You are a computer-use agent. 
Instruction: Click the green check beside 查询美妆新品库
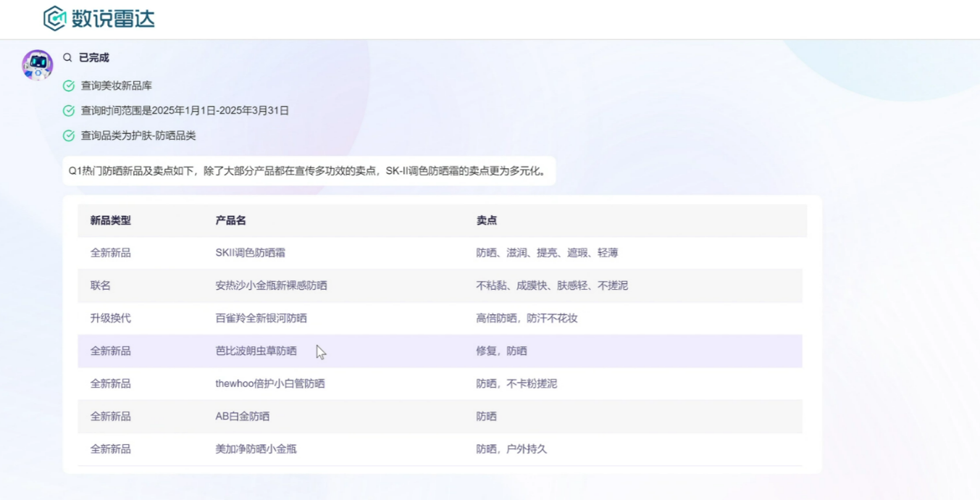[x=69, y=86]
